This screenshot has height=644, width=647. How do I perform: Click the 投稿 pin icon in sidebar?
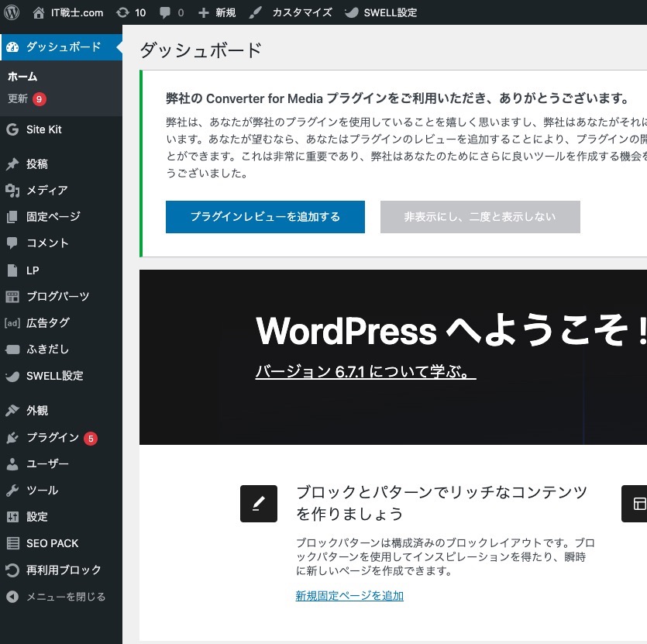coord(12,164)
